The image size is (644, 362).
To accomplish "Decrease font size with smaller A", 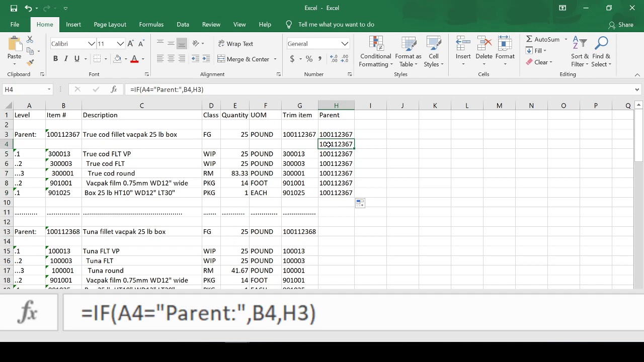I will 141,44.
